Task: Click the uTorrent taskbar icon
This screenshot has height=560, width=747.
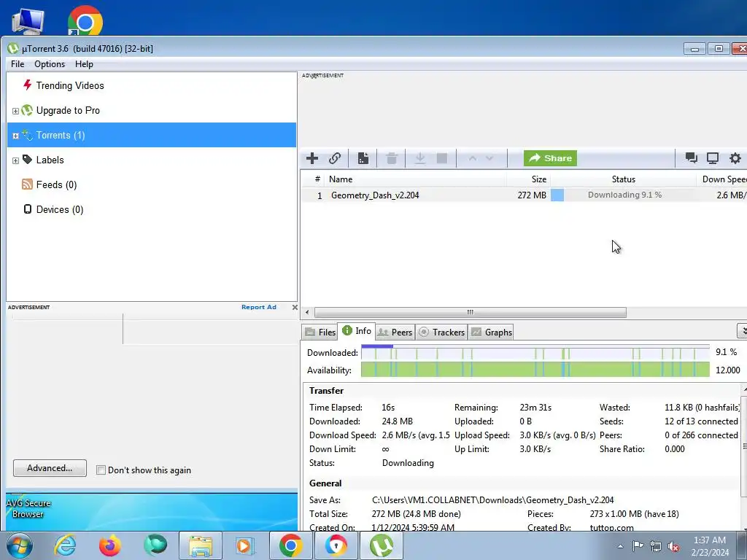Action: (382, 545)
